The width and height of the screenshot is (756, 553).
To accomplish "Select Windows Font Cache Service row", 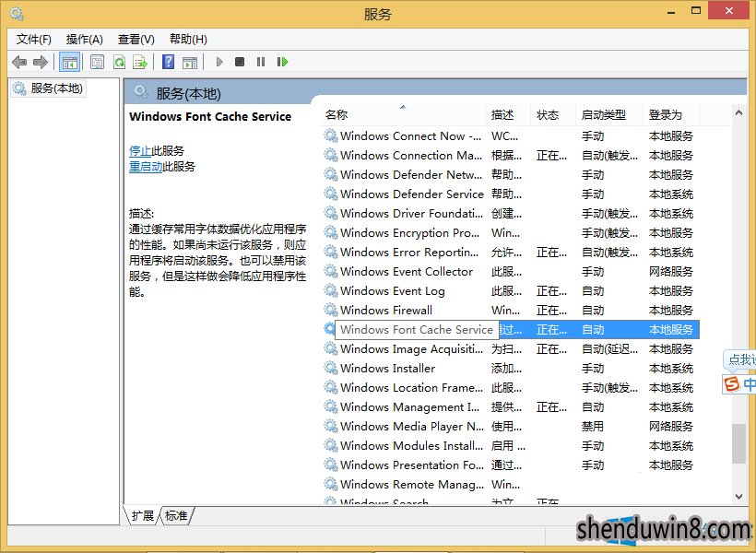I will [511, 329].
